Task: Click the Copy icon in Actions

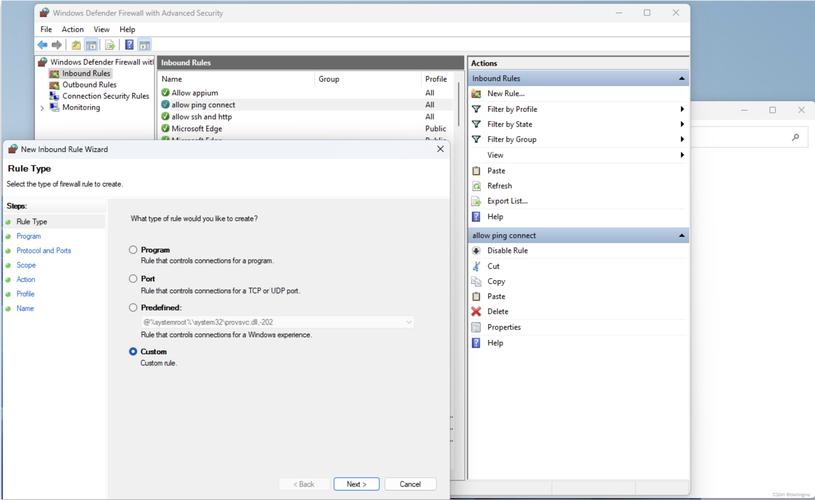Action: (x=476, y=281)
